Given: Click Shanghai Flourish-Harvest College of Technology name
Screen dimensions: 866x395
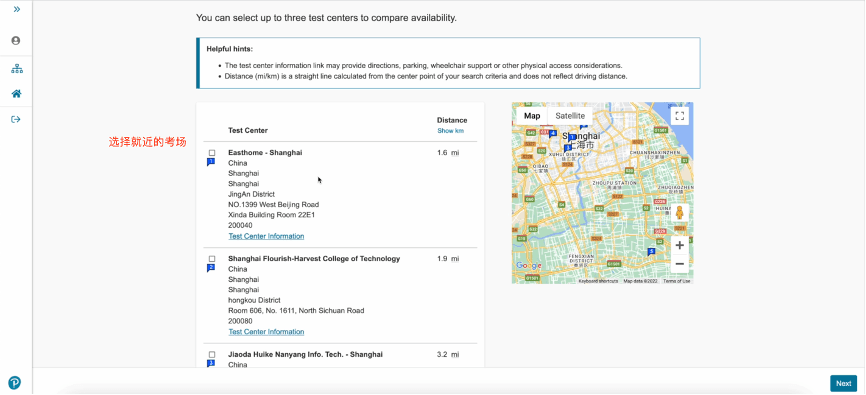Looking at the screenshot, I should 314,259.
